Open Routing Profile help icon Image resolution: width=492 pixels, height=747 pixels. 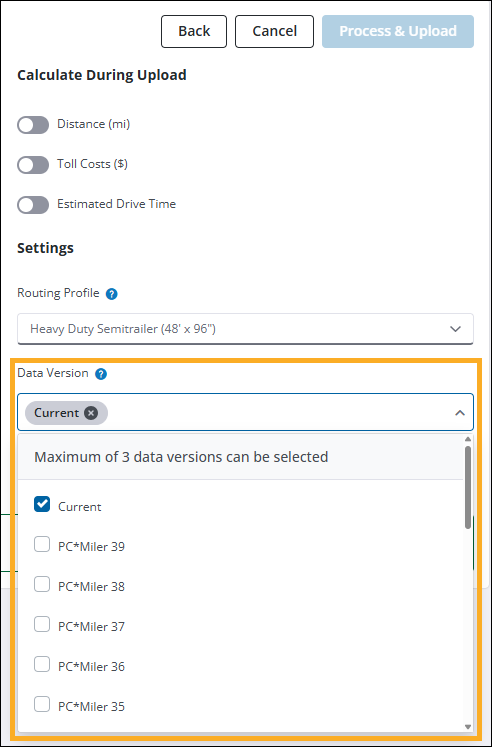point(111,294)
